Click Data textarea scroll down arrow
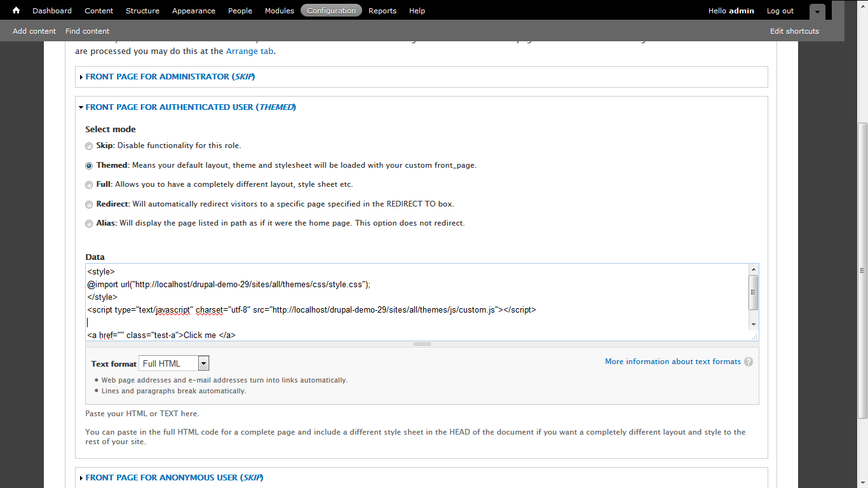The image size is (868, 488). click(754, 325)
